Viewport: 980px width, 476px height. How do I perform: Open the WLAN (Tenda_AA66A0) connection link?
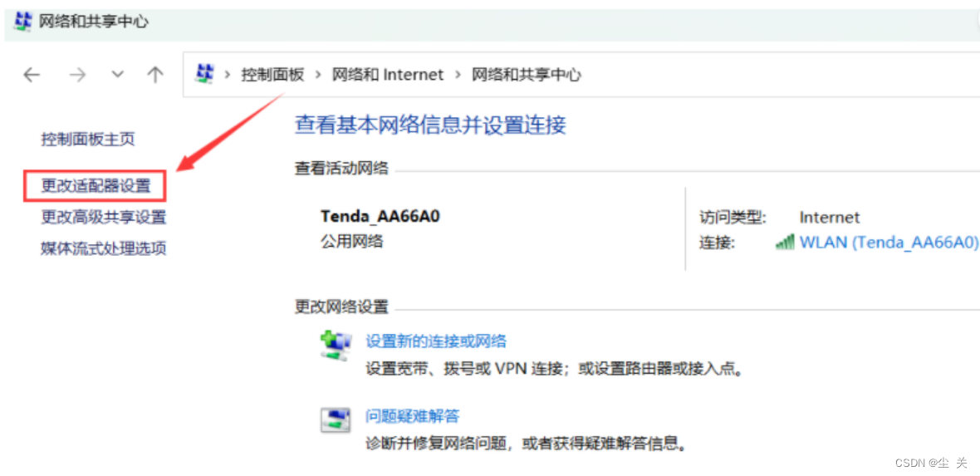point(889,242)
